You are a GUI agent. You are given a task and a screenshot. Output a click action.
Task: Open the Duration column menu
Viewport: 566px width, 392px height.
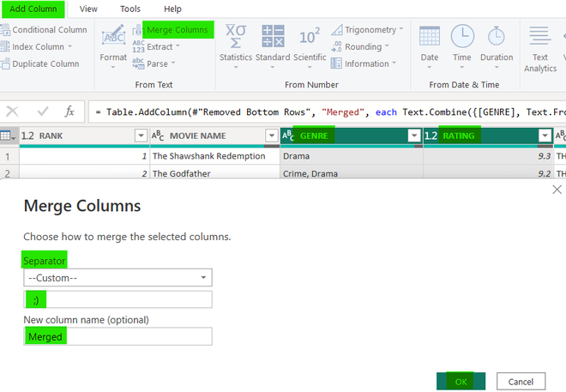click(x=497, y=47)
